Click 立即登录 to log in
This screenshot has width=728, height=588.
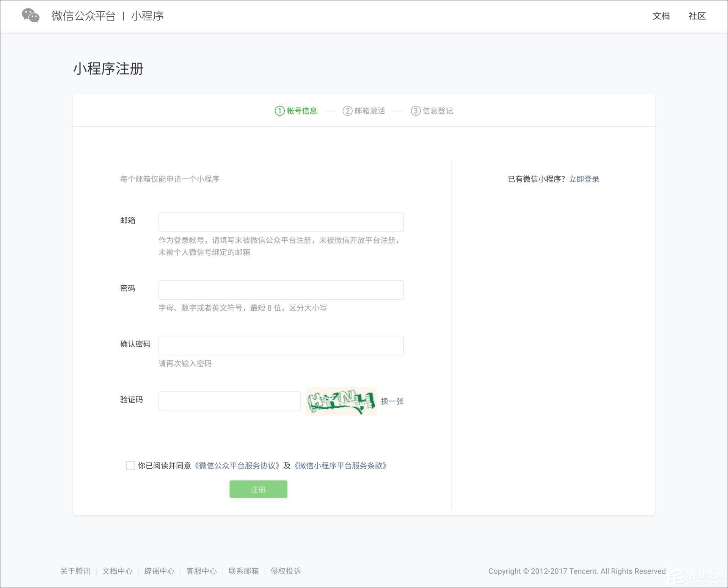pos(584,179)
